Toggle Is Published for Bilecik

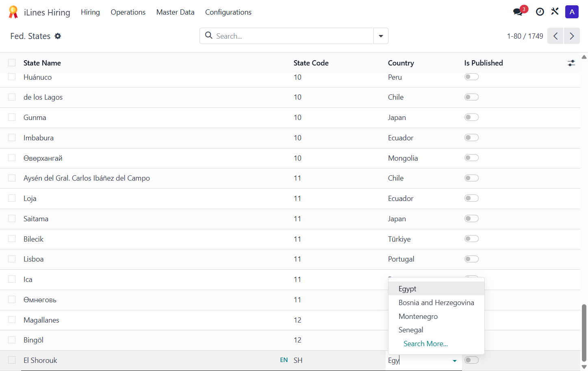pyautogui.click(x=471, y=239)
